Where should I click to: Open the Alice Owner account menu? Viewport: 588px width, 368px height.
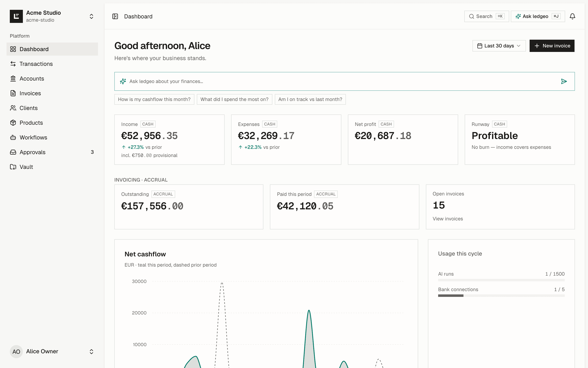point(52,351)
